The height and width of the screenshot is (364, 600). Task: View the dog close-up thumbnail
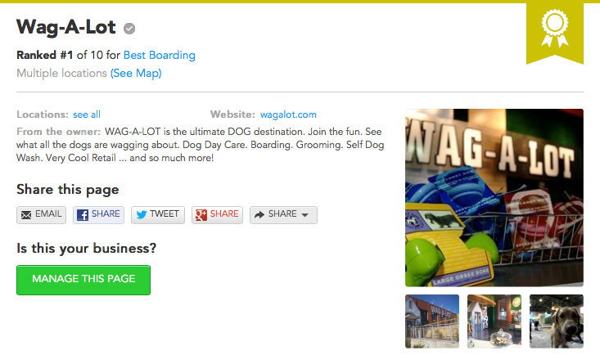[557, 321]
